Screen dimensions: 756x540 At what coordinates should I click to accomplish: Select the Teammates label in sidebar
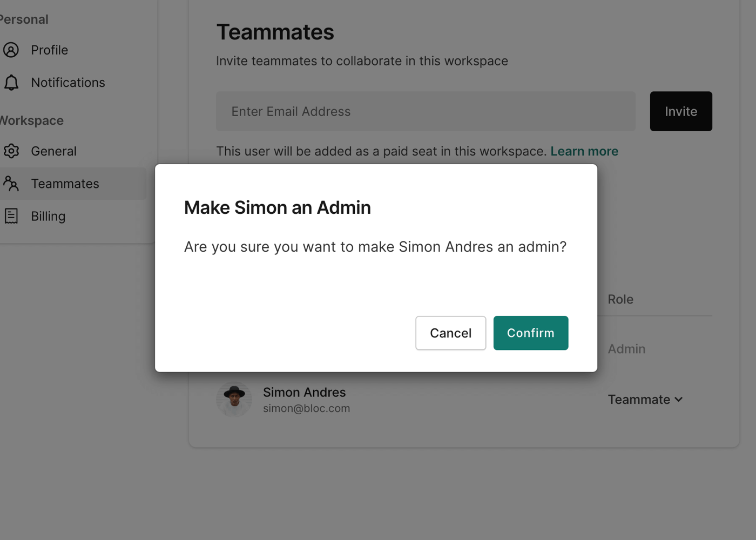click(65, 184)
